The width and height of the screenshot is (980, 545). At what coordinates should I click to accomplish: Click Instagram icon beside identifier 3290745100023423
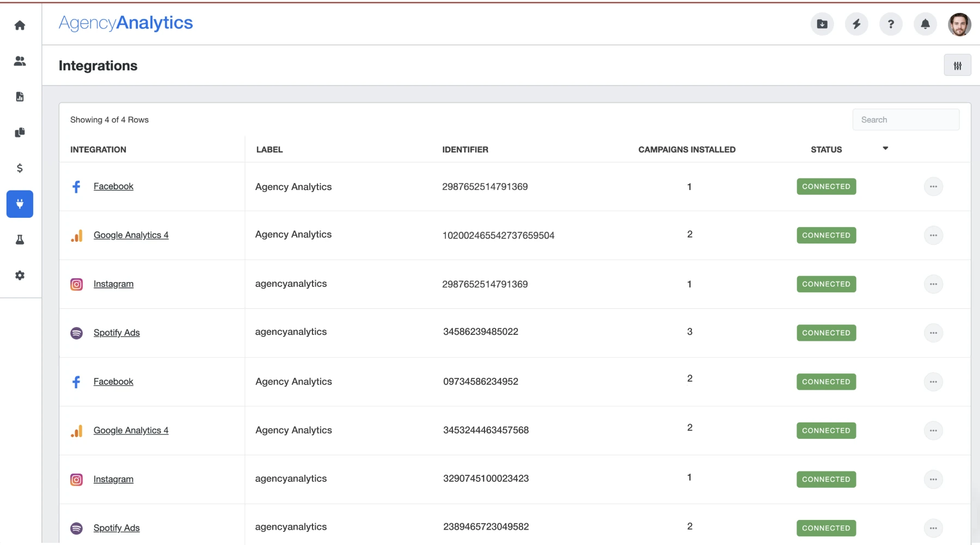[x=77, y=480]
